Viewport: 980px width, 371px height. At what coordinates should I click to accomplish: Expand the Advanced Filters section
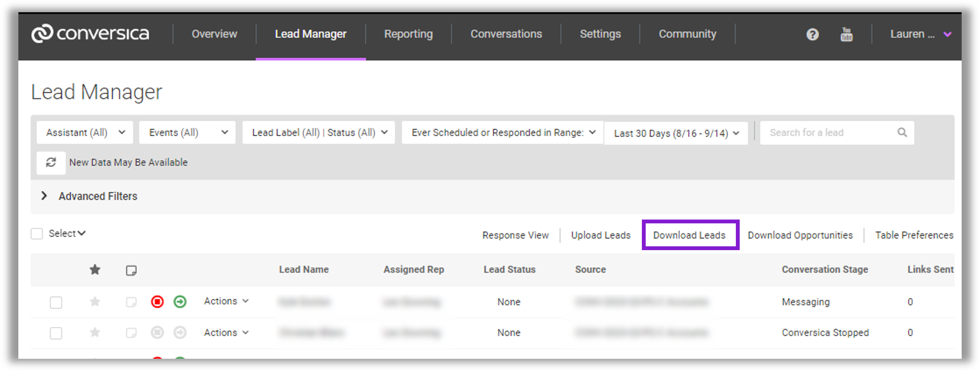(x=89, y=196)
